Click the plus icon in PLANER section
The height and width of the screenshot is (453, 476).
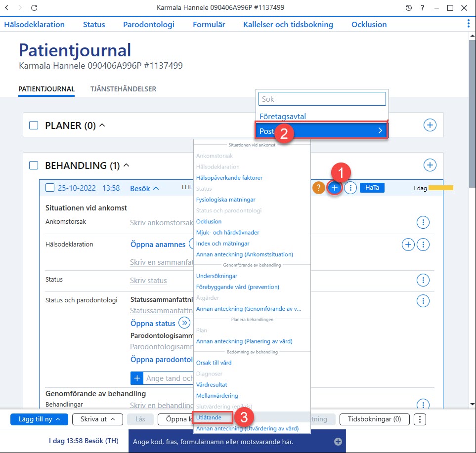[430, 125]
